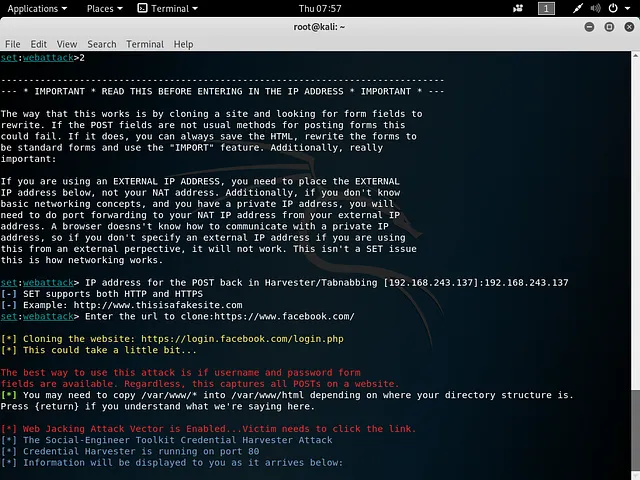Image resolution: width=640 pixels, height=480 pixels.
Task: Open the Applications menu
Action: (37, 9)
